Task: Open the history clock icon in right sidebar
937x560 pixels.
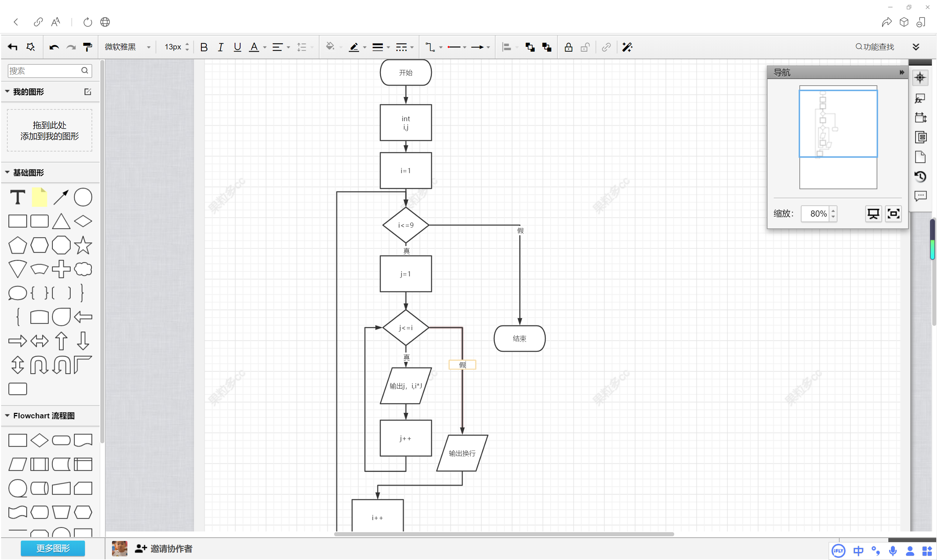Action: coord(920,177)
